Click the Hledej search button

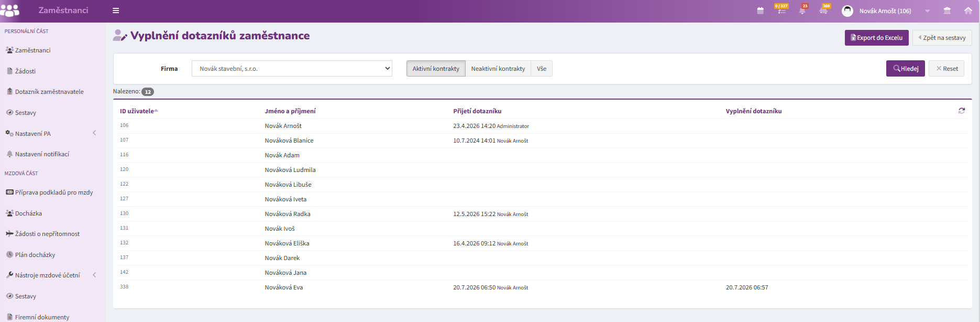click(x=906, y=69)
